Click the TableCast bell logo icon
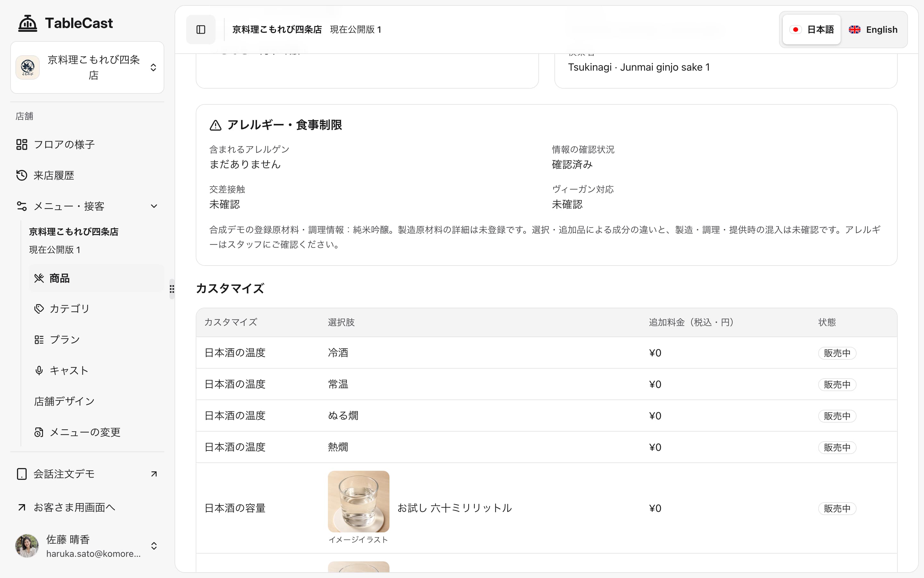 tap(28, 23)
